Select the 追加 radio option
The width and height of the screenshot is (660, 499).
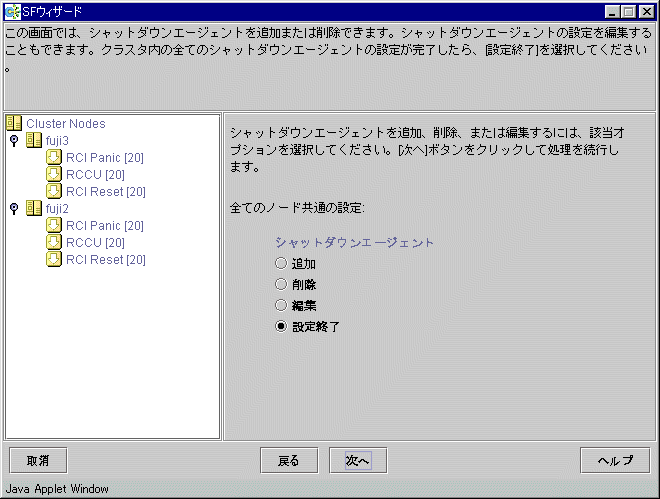[281, 263]
